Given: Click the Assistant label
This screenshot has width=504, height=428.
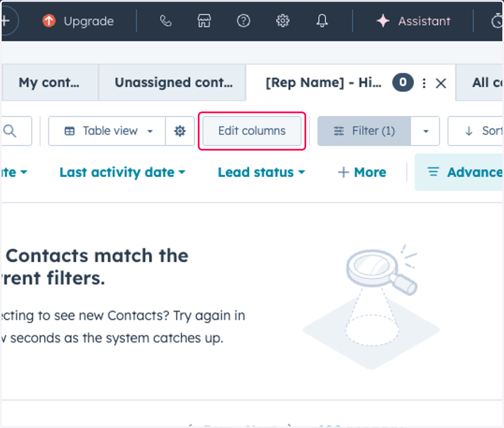Looking at the screenshot, I should (x=424, y=21).
